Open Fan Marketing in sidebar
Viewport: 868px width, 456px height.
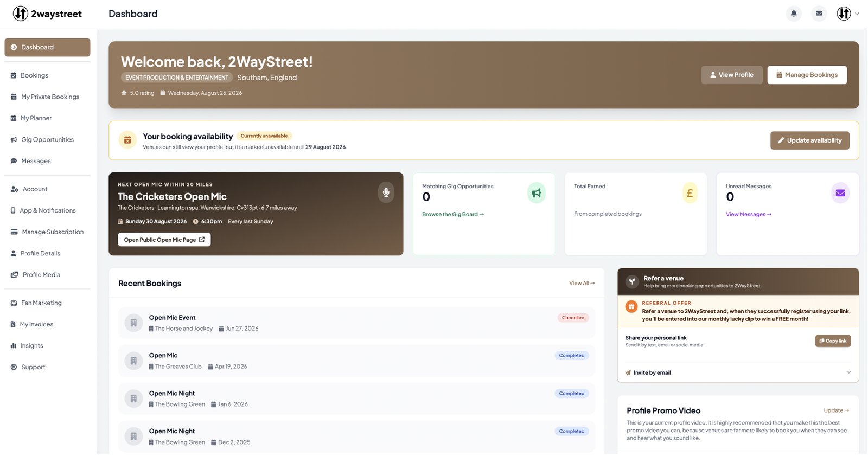coord(47,303)
